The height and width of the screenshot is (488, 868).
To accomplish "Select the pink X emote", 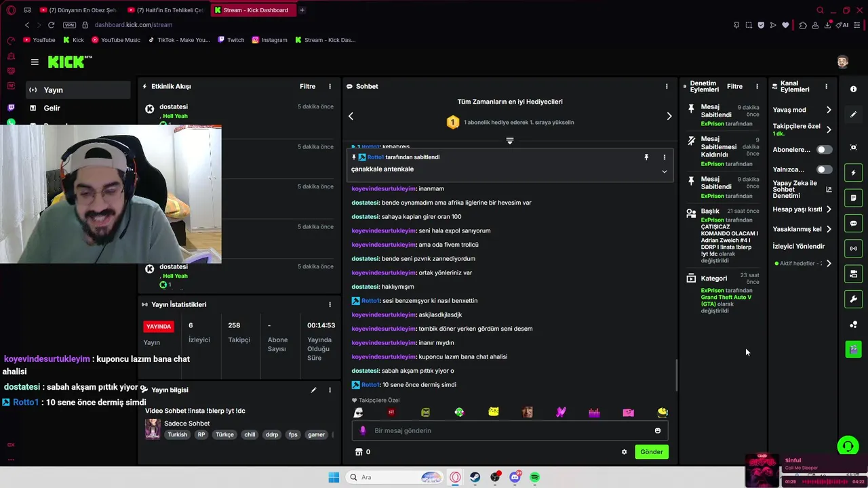I will tap(561, 412).
